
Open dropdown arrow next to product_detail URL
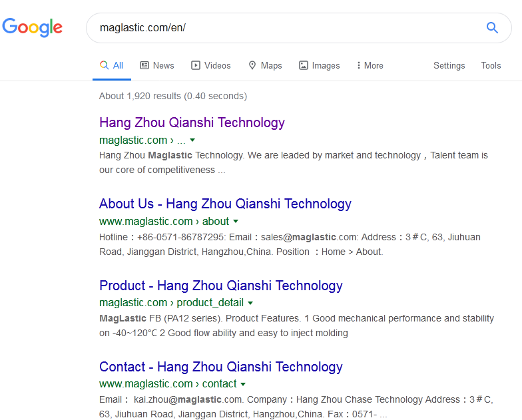coord(250,303)
